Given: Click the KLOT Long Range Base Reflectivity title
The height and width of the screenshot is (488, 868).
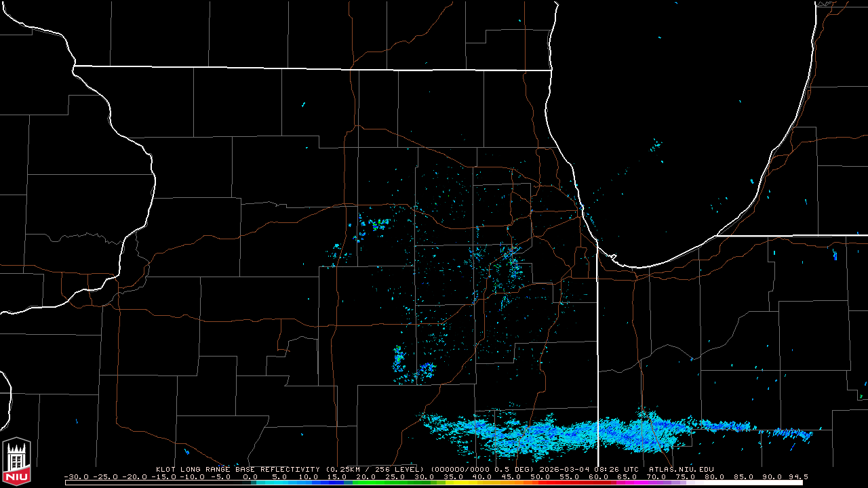Looking at the screenshot, I should tap(238, 469).
